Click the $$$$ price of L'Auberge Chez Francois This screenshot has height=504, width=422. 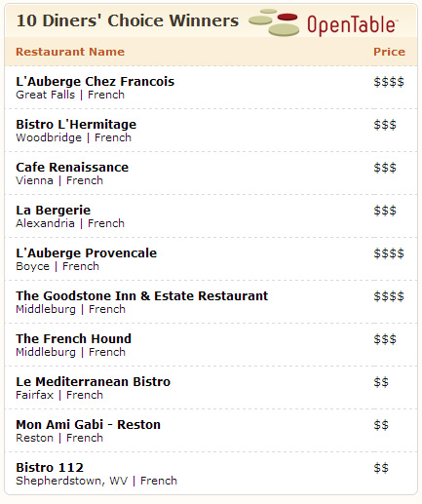pos(389,82)
